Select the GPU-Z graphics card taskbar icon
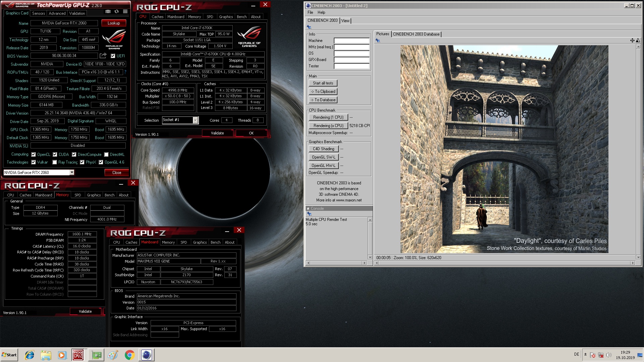 (97, 355)
